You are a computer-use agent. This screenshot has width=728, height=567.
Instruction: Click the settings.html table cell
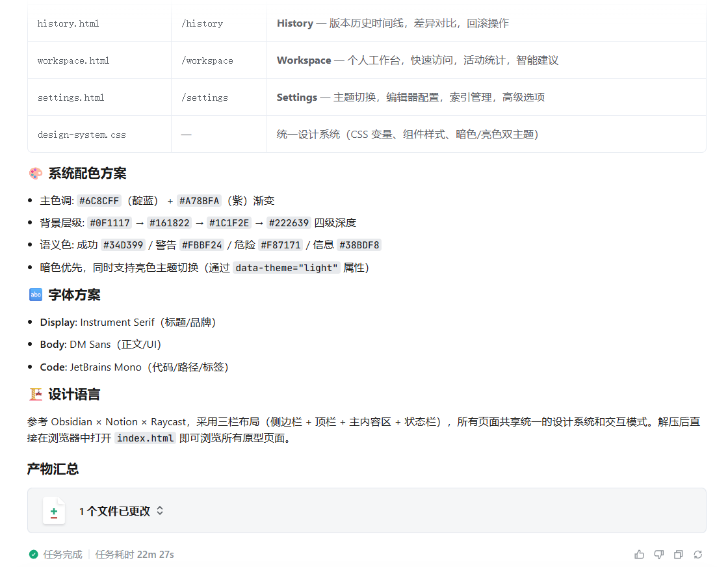click(x=71, y=98)
